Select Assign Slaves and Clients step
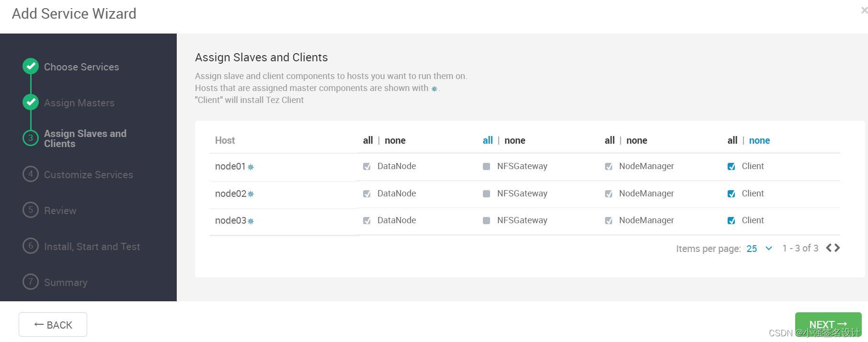 coord(85,138)
